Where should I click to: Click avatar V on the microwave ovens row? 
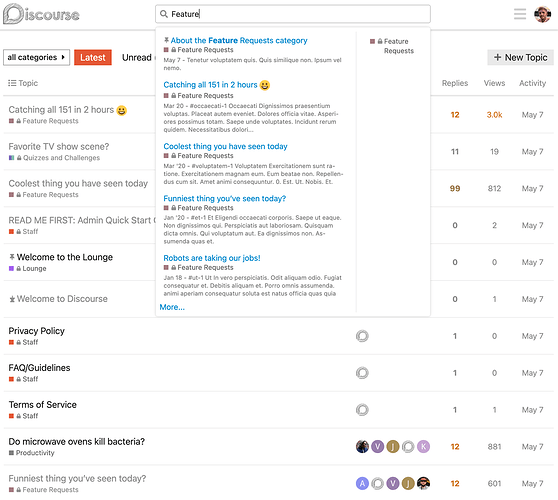tap(378, 446)
